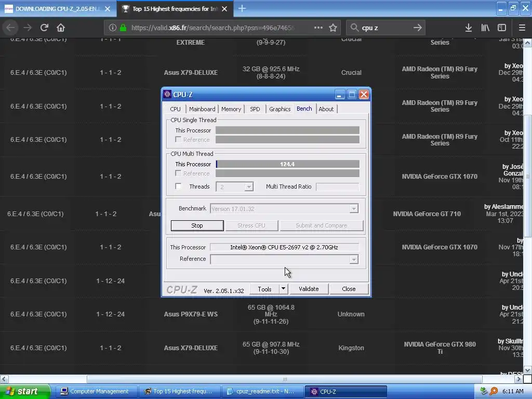Expand the Tools dropdown arrow
532x399 pixels.
[x=283, y=289]
